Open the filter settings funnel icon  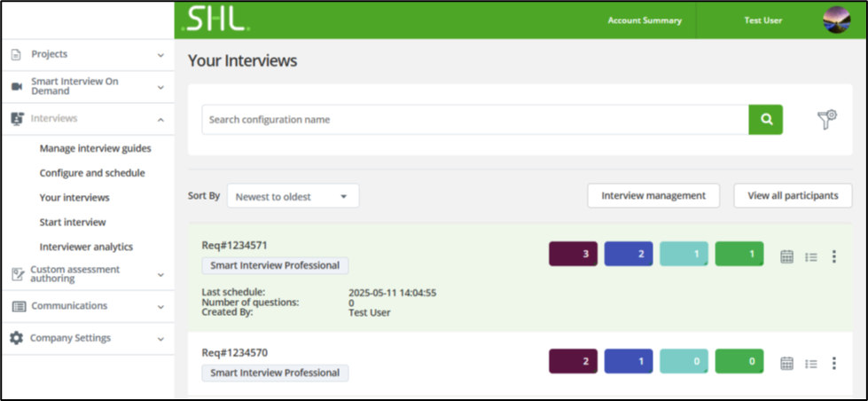[x=826, y=120]
